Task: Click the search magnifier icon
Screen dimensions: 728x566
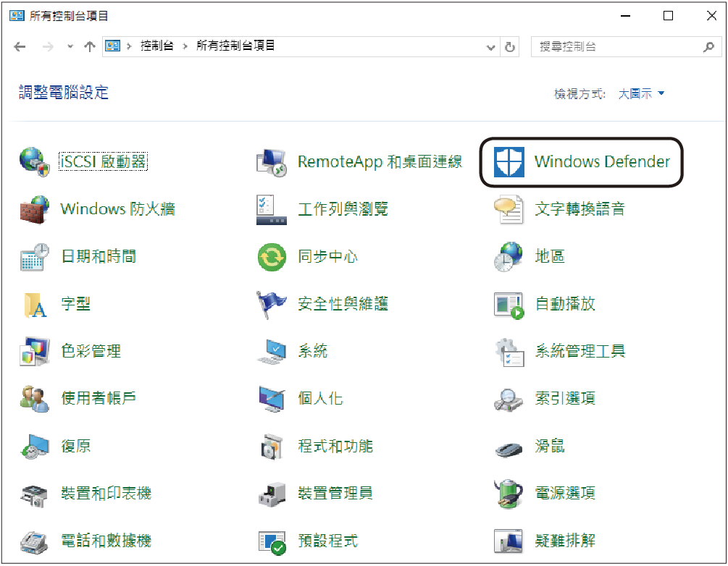Action: pos(708,47)
